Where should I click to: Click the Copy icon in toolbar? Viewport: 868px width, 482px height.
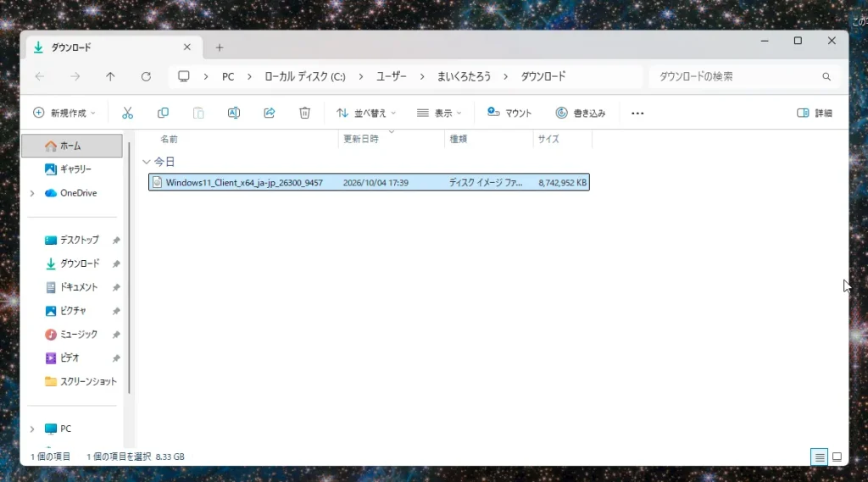click(x=163, y=113)
